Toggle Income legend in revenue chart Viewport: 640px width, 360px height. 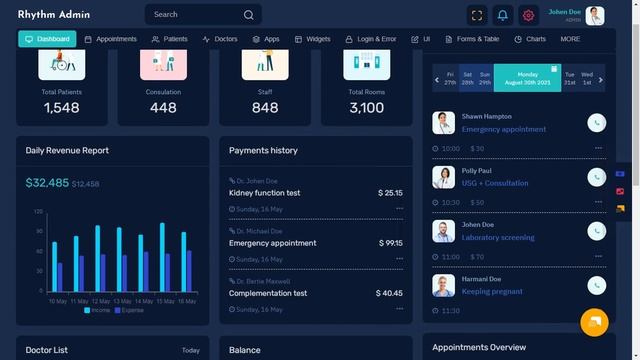(97, 310)
